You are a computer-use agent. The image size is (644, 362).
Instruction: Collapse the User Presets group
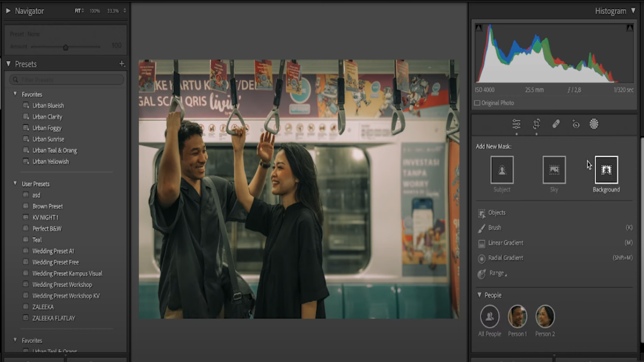15,183
